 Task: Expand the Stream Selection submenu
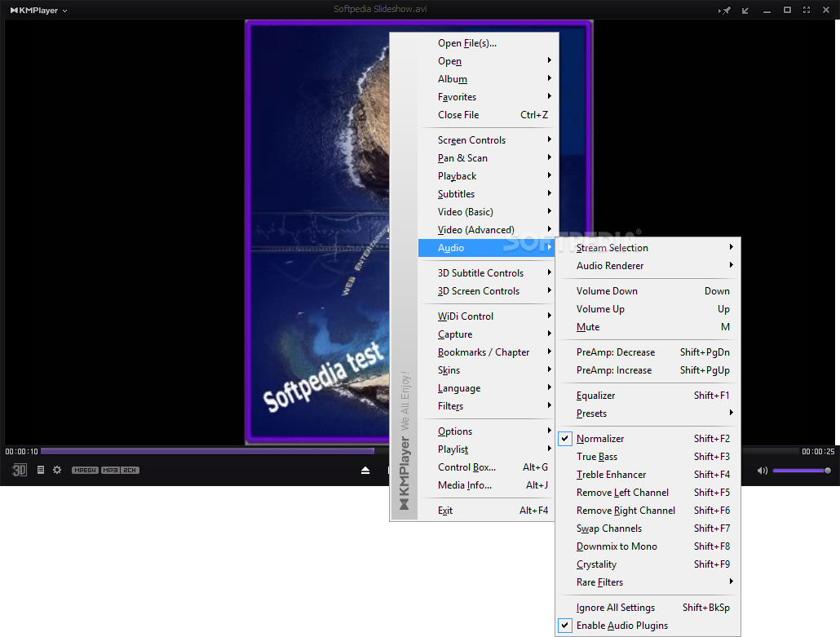[648, 247]
